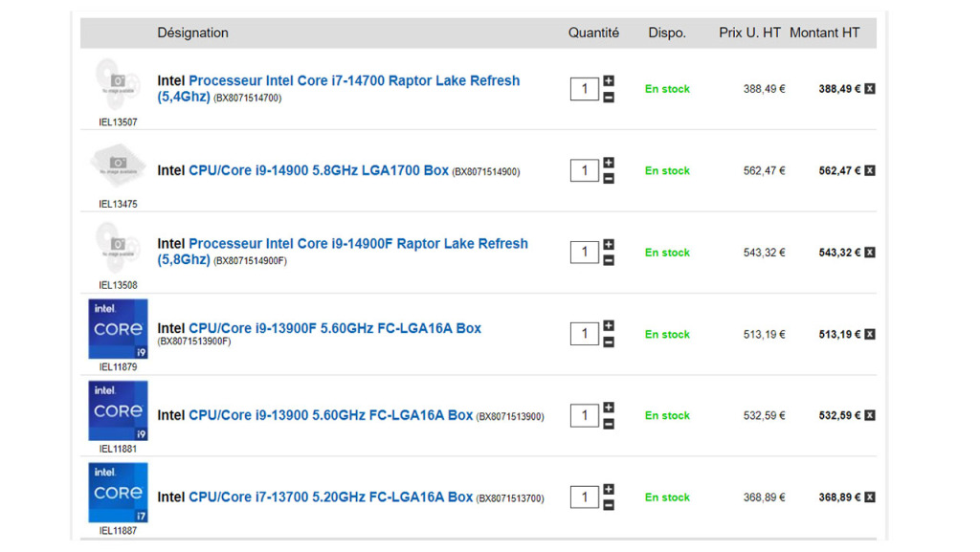
Task: Click the Désignation column header
Action: tap(192, 33)
